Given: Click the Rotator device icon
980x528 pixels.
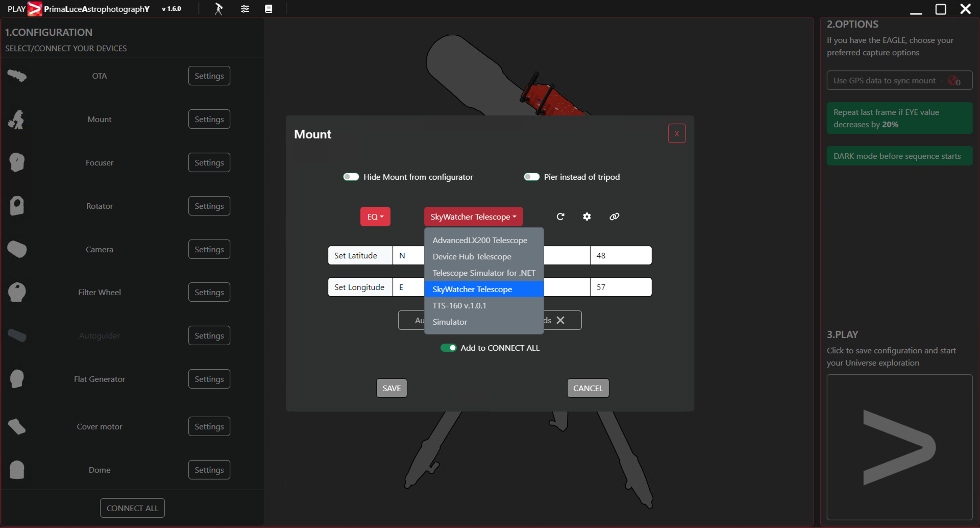Looking at the screenshot, I should tap(17, 206).
